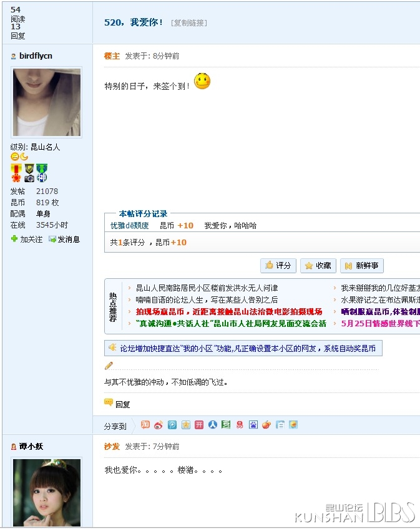Follow birdflycn with 加关注
This screenshot has height=529, width=420.
[27, 239]
